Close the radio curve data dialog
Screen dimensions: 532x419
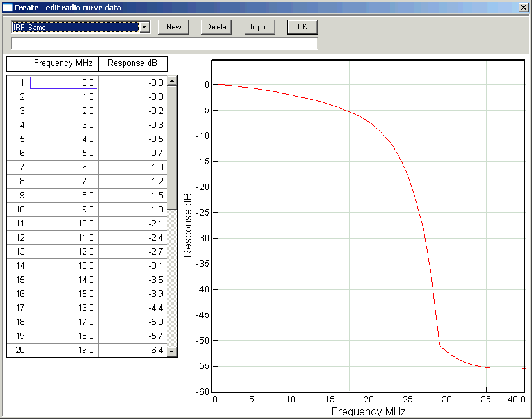pos(524,7)
